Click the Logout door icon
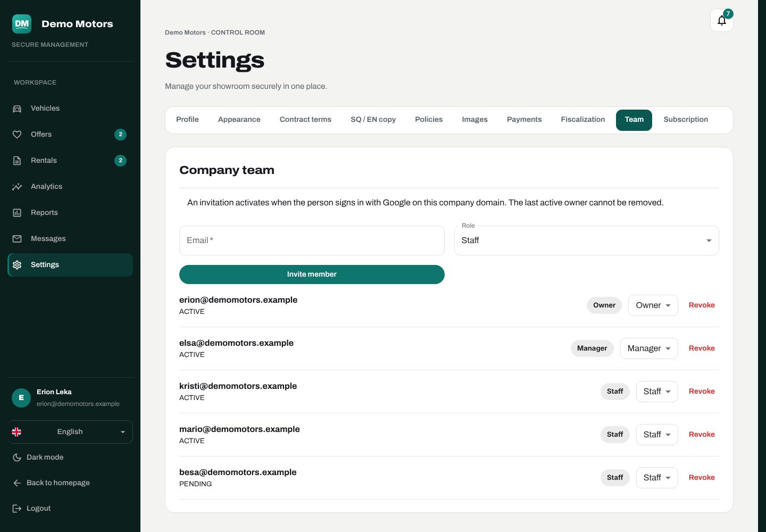766x532 pixels. point(17,509)
